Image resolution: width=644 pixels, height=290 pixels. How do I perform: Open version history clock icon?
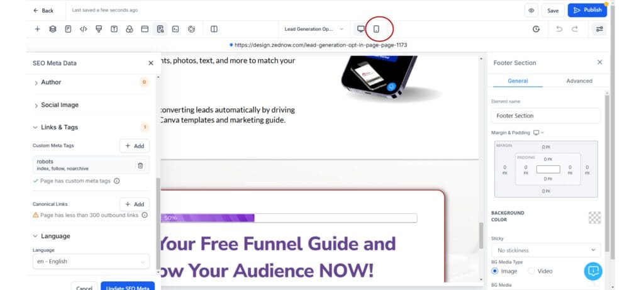[536, 29]
